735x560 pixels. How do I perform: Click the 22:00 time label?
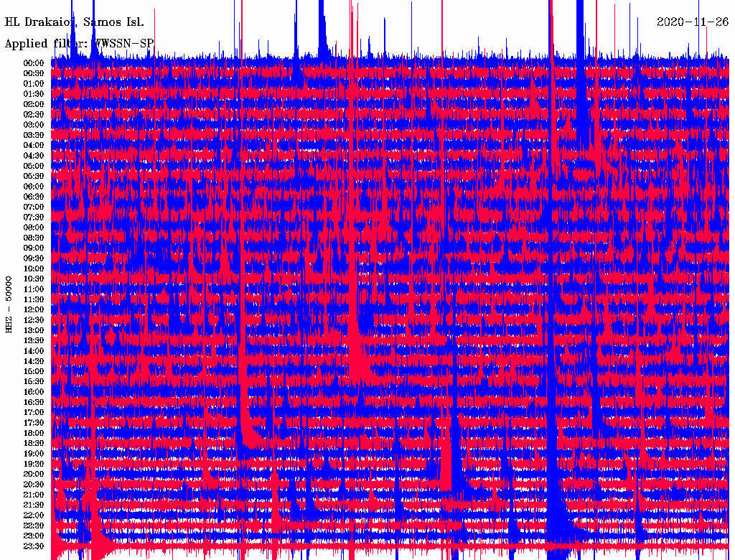(x=34, y=515)
